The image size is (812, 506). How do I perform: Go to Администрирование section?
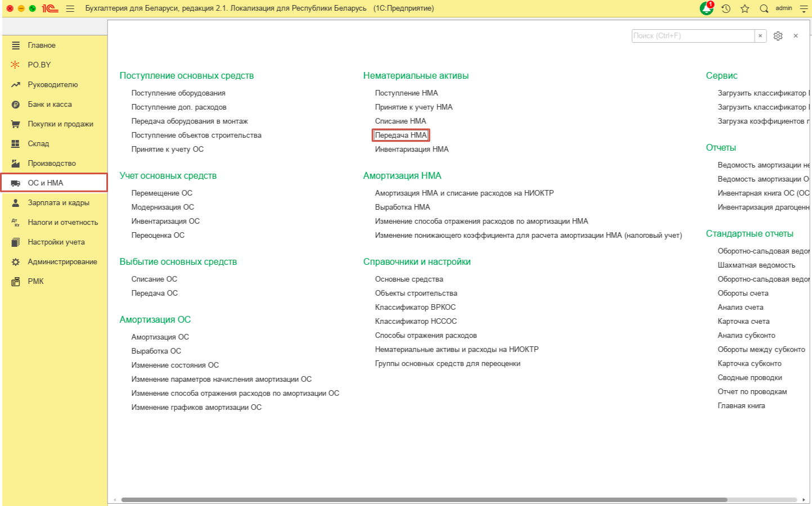(62, 262)
